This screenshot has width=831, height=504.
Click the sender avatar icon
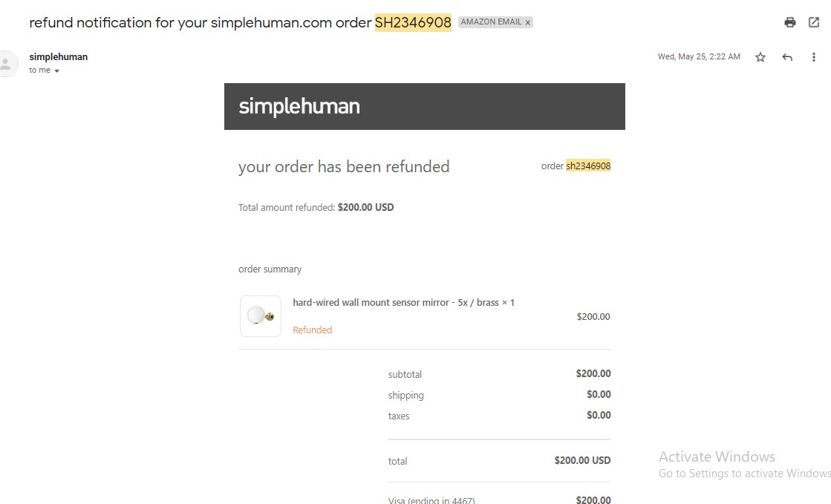coord(7,64)
